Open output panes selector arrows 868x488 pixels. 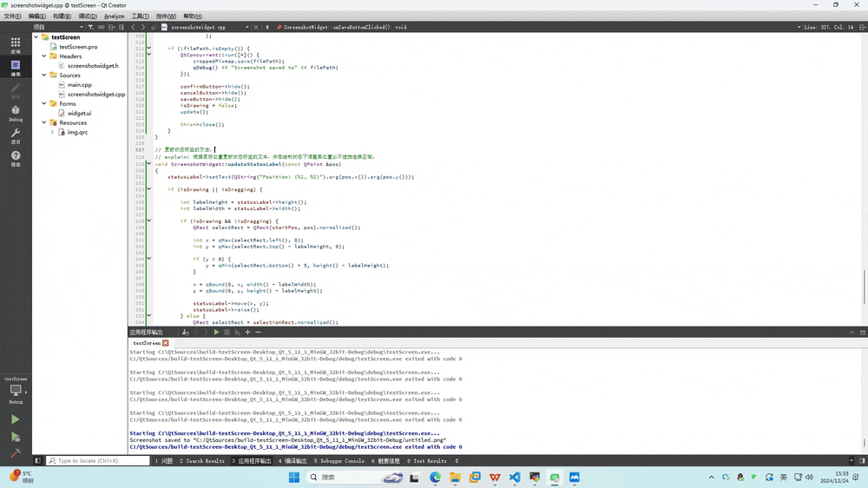click(x=457, y=461)
